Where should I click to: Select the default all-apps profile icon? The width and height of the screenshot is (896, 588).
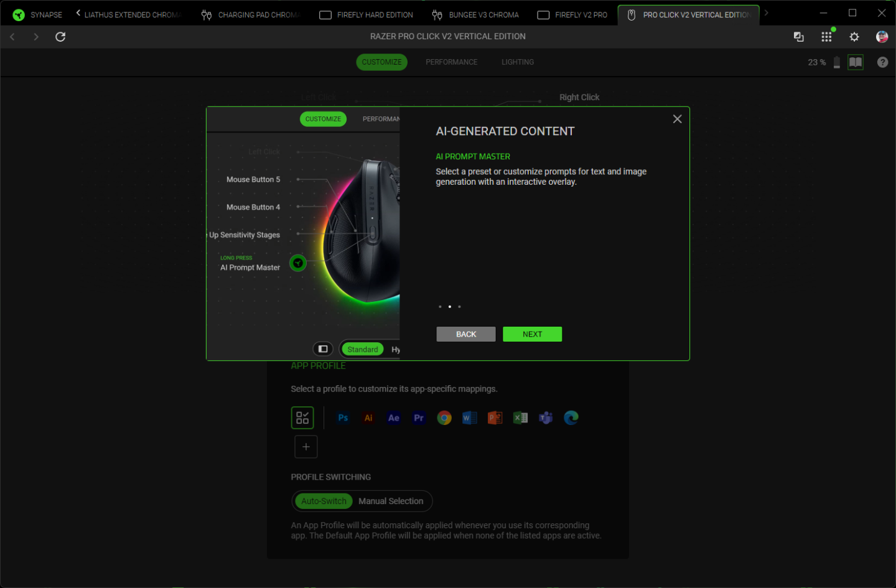click(302, 418)
